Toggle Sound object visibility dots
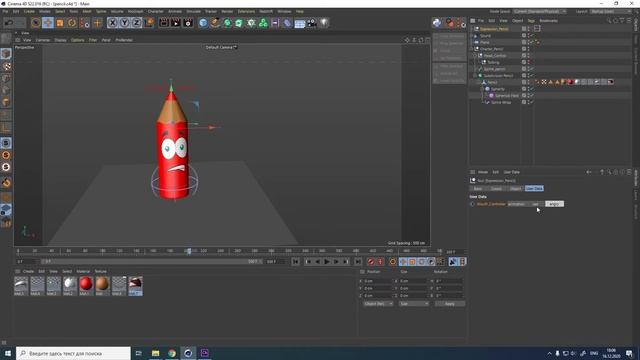Image resolution: width=640 pixels, height=360 pixels. point(529,36)
